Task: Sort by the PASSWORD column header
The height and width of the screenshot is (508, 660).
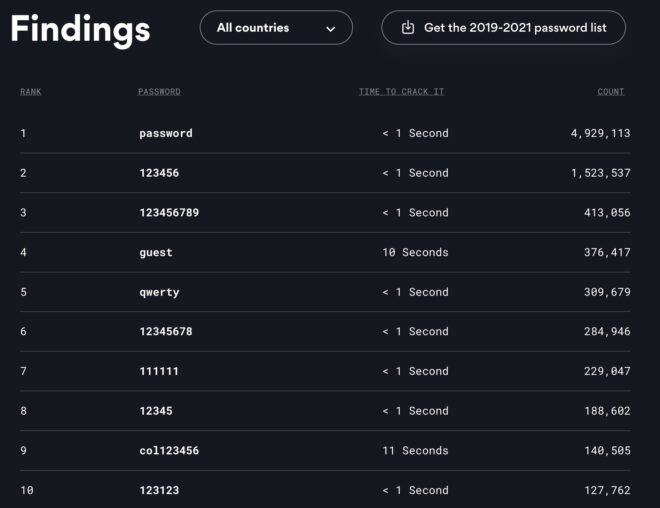Action: click(x=159, y=92)
